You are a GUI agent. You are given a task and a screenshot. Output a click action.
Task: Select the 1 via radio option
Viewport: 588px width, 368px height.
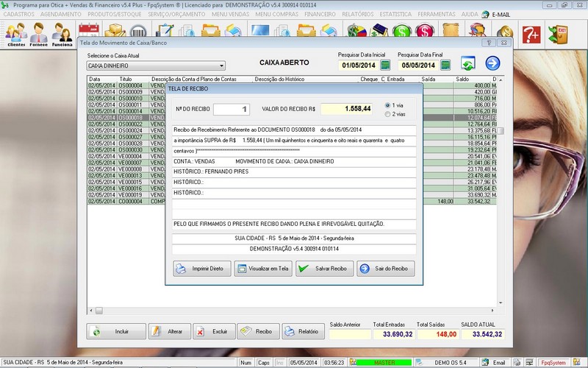(x=387, y=105)
